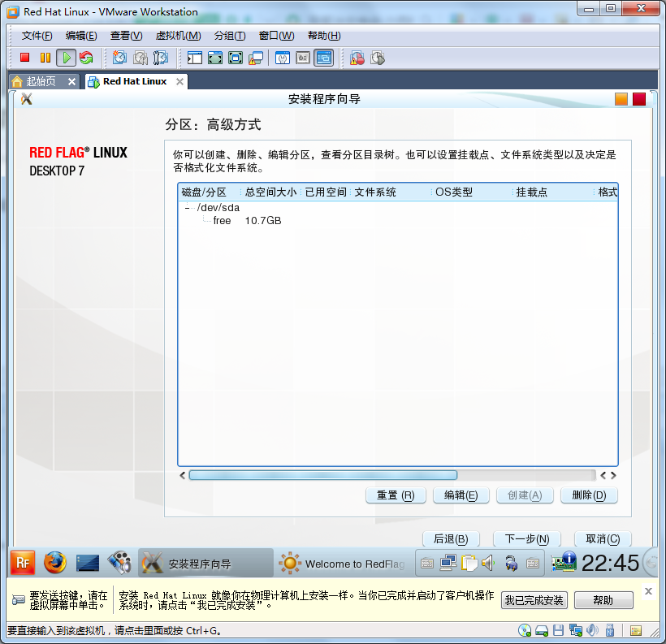The width and height of the screenshot is (666, 644).
Task: Launch Firefox from the guest taskbar
Action: coord(55,563)
